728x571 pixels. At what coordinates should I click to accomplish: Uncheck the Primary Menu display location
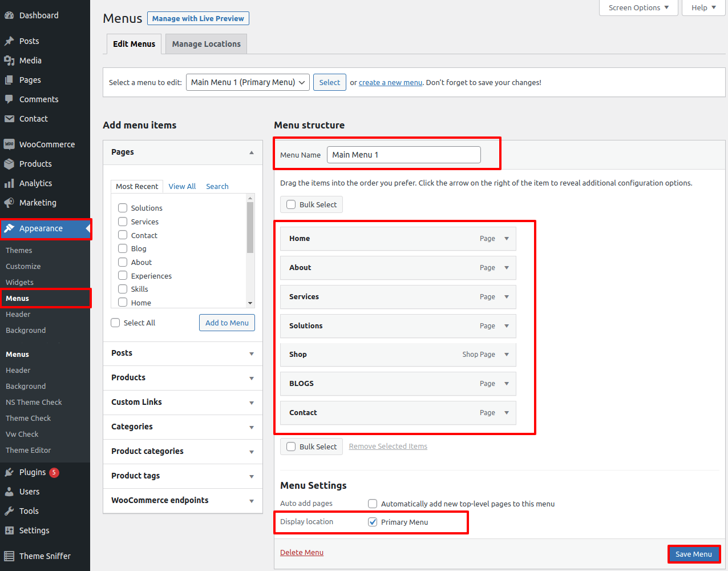[x=373, y=522]
